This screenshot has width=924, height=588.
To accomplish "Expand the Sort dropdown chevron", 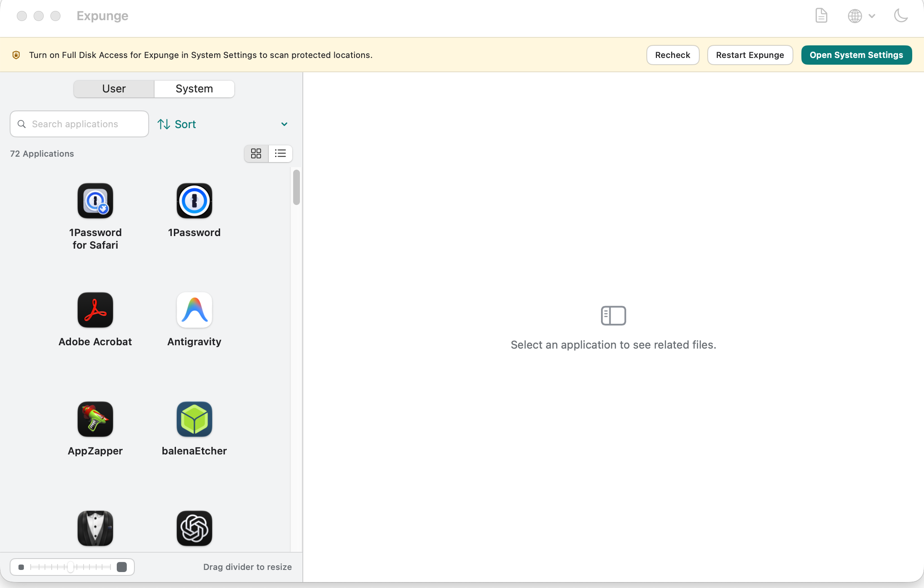I will 284,124.
